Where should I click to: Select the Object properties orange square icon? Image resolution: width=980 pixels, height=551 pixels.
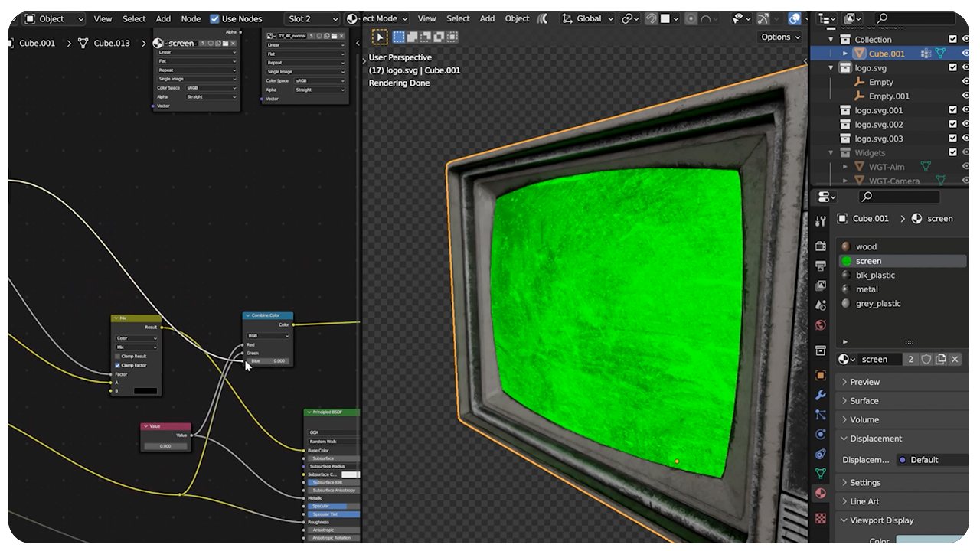(x=821, y=375)
